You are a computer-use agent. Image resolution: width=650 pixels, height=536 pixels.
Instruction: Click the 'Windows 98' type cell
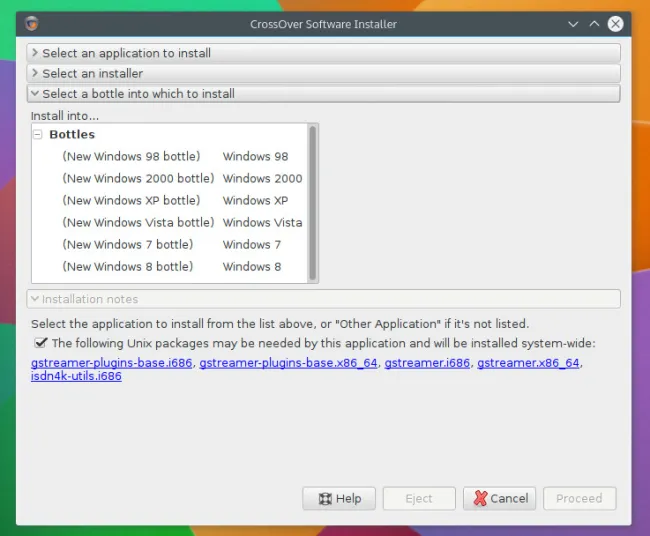click(255, 156)
